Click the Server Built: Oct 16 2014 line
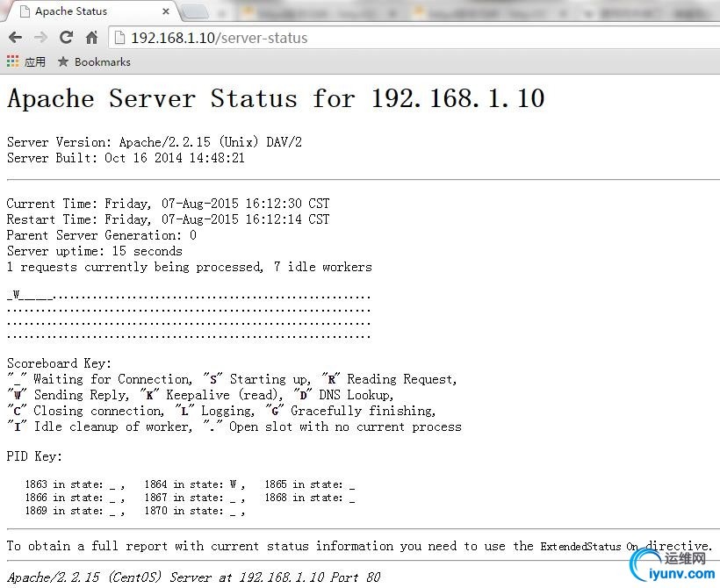Screen dimensions: 720x588 point(126,158)
